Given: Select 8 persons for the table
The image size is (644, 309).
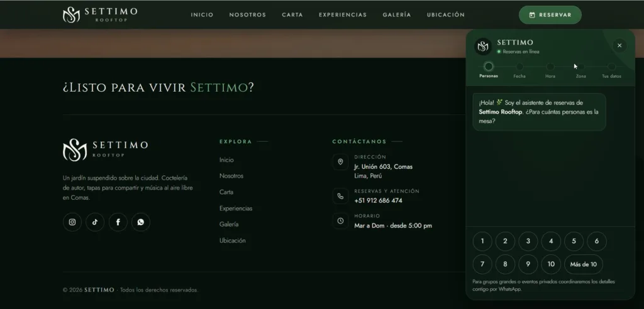Looking at the screenshot, I should tap(505, 264).
